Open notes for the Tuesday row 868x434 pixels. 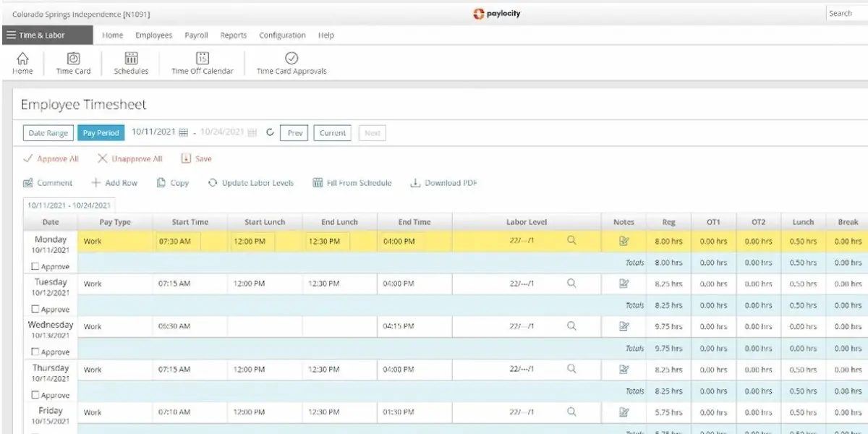[x=624, y=284]
